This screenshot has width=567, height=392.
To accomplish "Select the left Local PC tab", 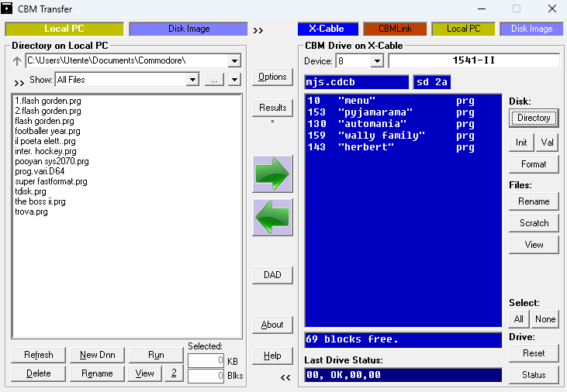I will coord(64,29).
